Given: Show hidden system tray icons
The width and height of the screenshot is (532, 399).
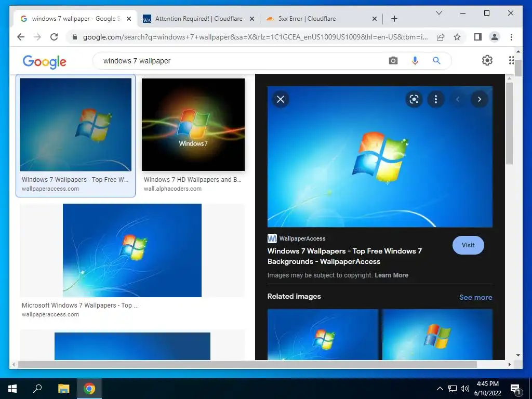Looking at the screenshot, I should click(440, 389).
